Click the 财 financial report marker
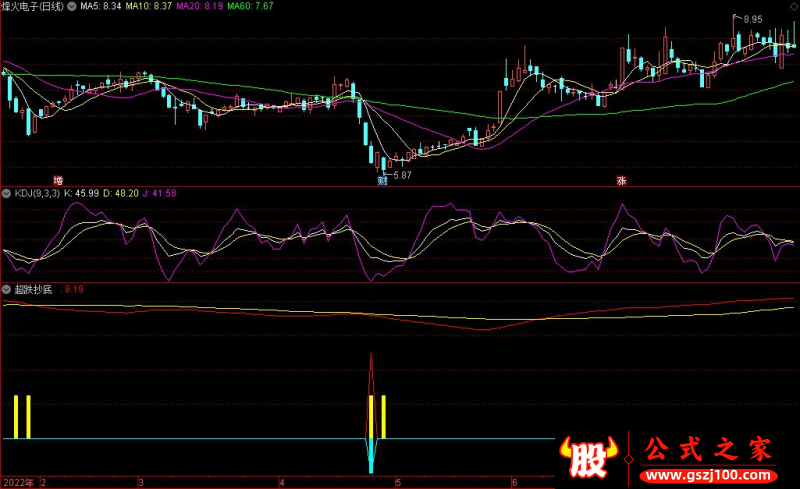This screenshot has width=800, height=489. (x=382, y=181)
